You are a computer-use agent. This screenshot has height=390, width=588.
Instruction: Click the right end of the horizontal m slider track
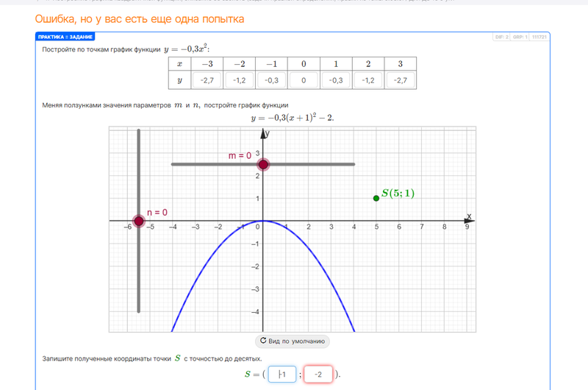coord(353,164)
